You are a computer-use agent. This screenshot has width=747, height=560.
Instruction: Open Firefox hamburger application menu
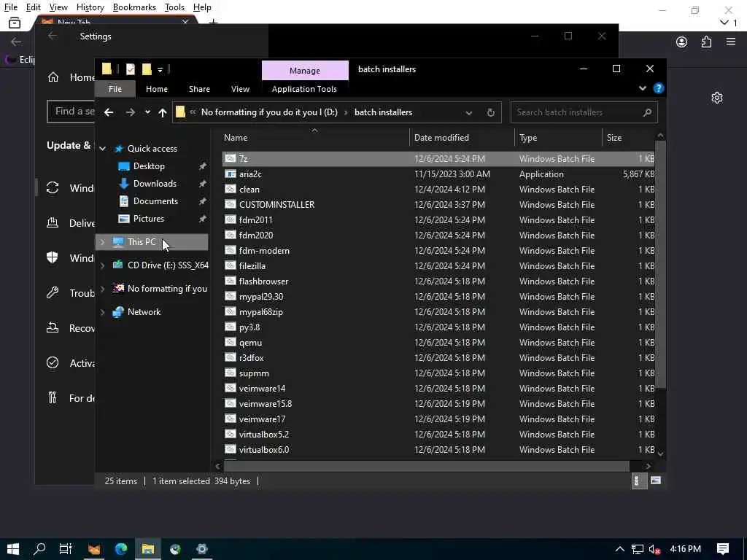[731, 42]
